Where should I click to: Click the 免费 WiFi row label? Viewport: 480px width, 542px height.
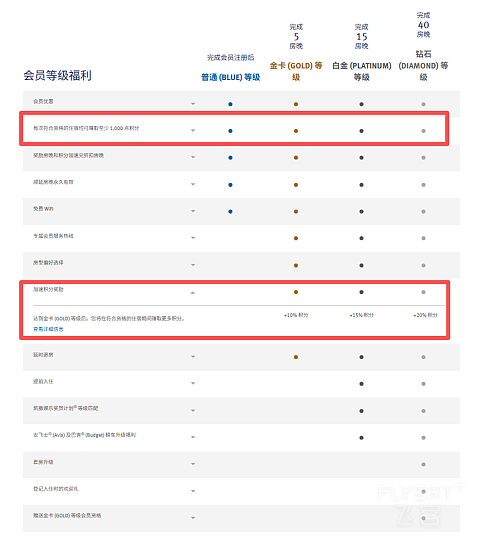tap(43, 208)
